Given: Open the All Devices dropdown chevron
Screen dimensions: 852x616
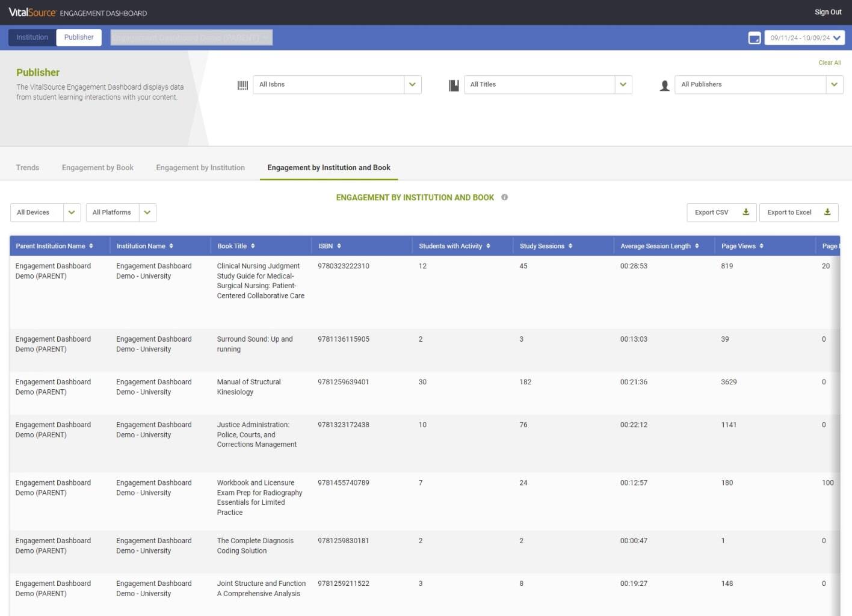Looking at the screenshot, I should pos(72,212).
